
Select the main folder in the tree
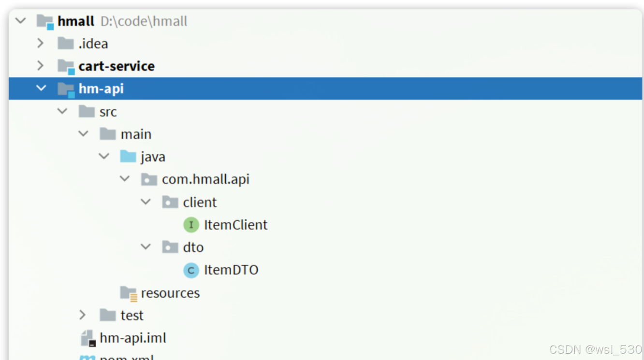[136, 134]
